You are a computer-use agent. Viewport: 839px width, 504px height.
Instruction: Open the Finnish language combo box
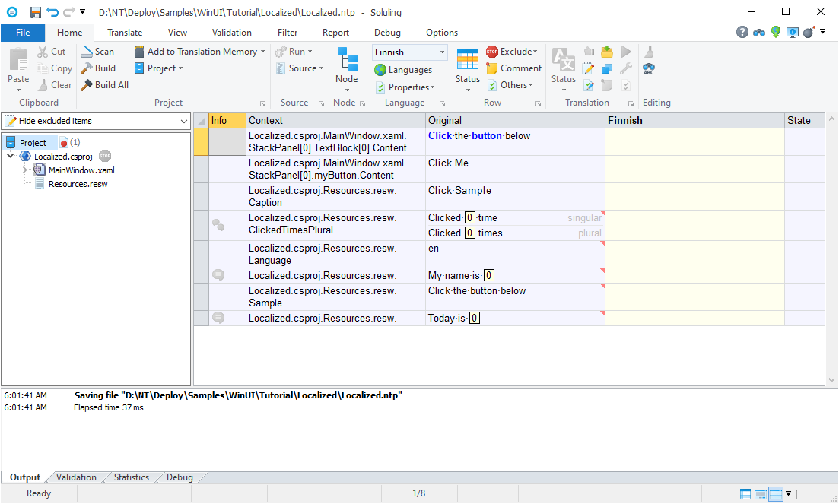(x=410, y=52)
